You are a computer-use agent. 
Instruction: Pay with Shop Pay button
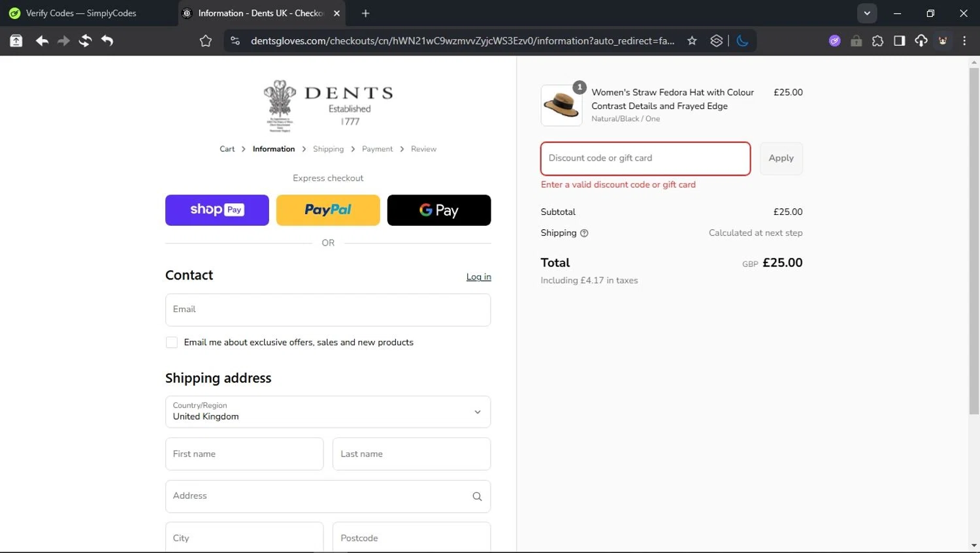pos(217,210)
